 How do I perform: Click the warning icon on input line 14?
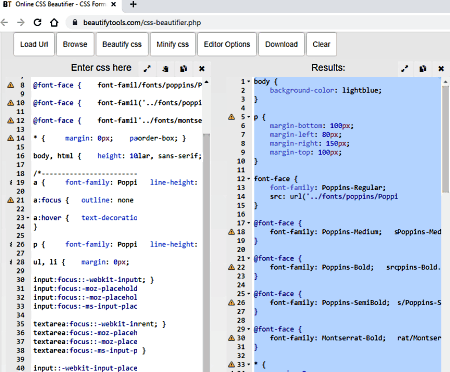[11, 138]
